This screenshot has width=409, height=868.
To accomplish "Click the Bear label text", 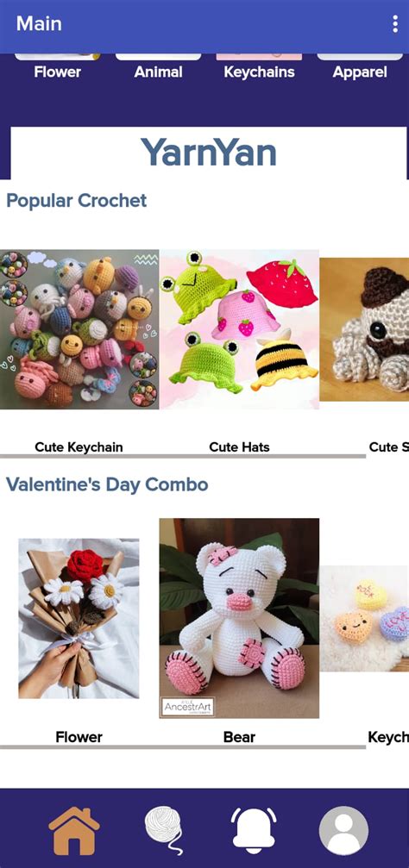I will 239,737.
